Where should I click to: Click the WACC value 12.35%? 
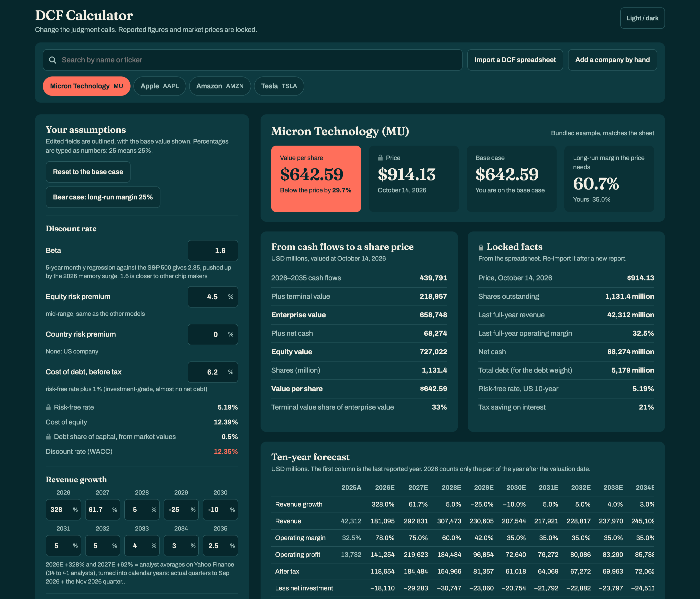pos(226,451)
